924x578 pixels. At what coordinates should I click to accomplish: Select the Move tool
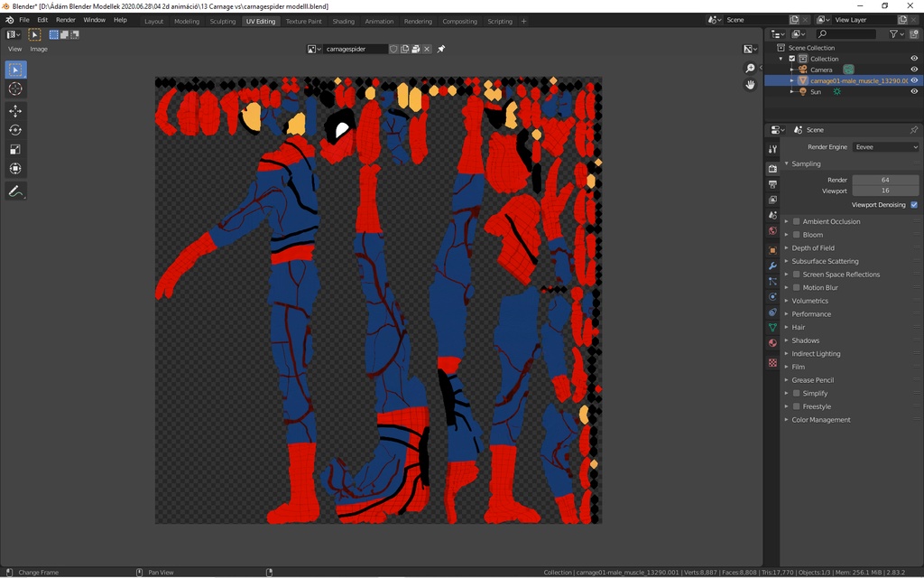click(14, 110)
